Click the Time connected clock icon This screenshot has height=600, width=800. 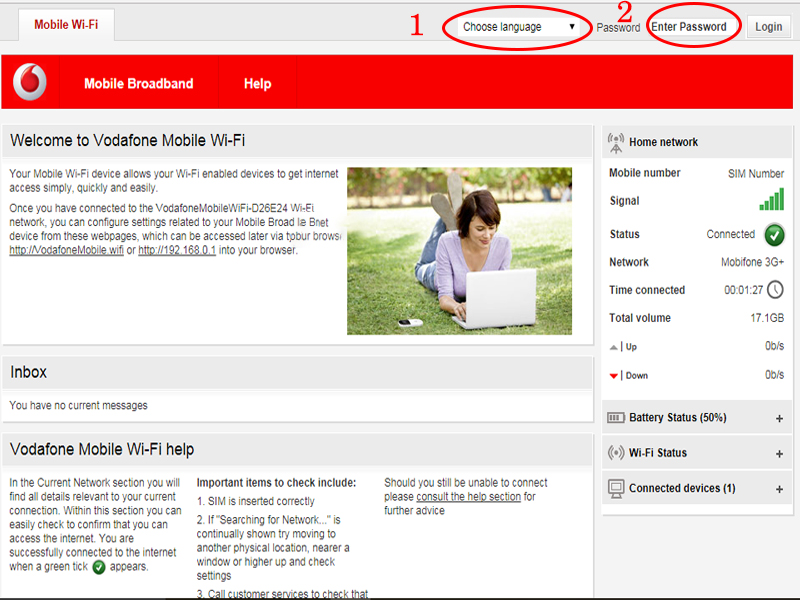[775, 290]
